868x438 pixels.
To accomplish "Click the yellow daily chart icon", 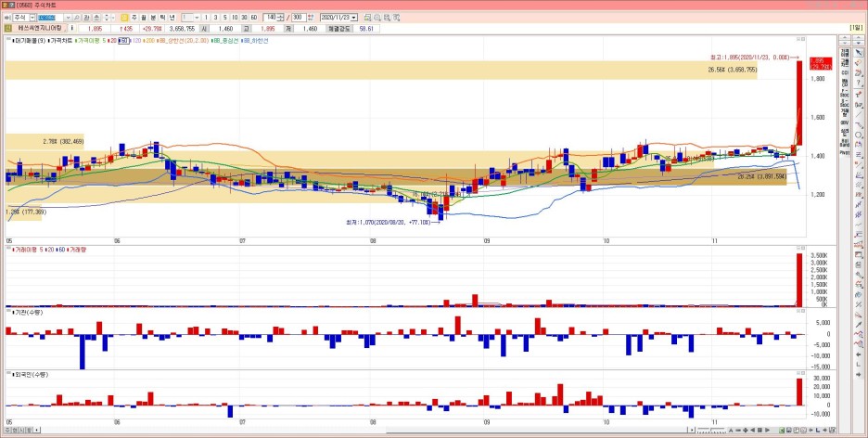I will click(x=124, y=17).
